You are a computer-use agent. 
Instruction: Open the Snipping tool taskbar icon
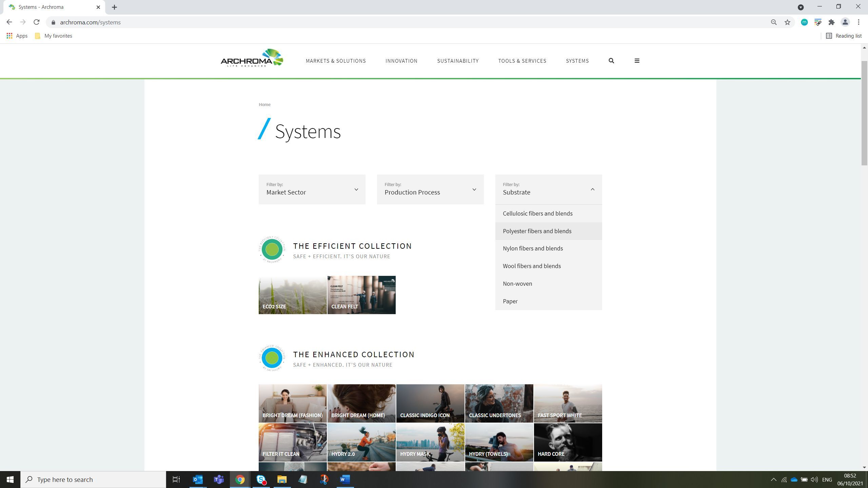(324, 480)
